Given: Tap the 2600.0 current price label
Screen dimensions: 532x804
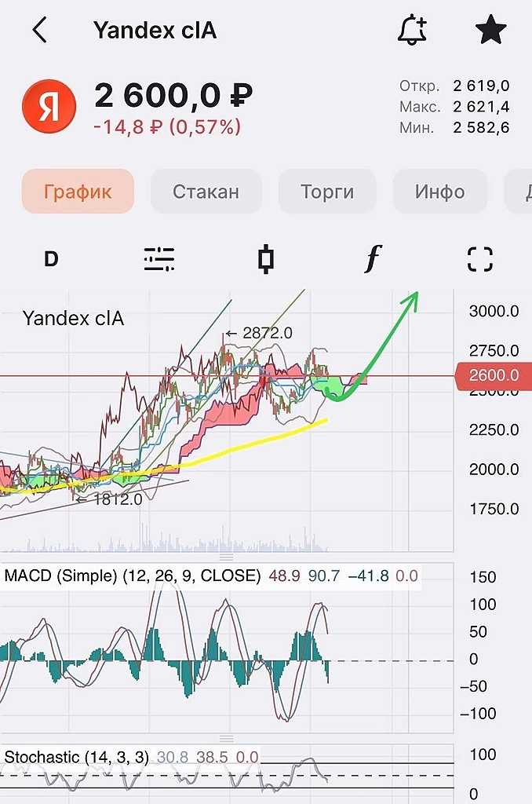Looking at the screenshot, I should 493,375.
